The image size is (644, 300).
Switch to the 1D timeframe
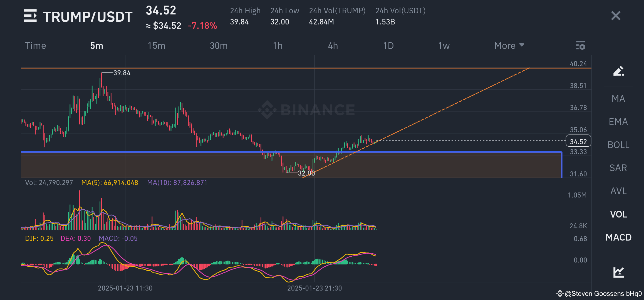(x=388, y=46)
